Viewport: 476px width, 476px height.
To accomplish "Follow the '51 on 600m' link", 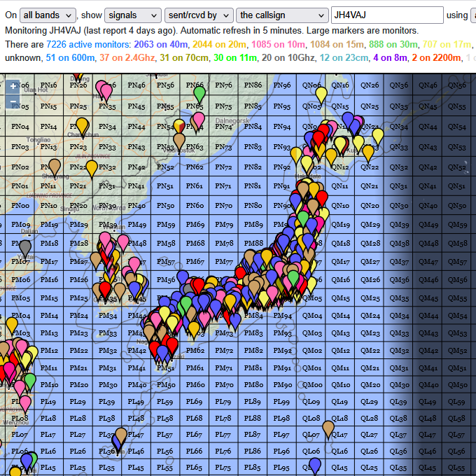I will [x=70, y=57].
